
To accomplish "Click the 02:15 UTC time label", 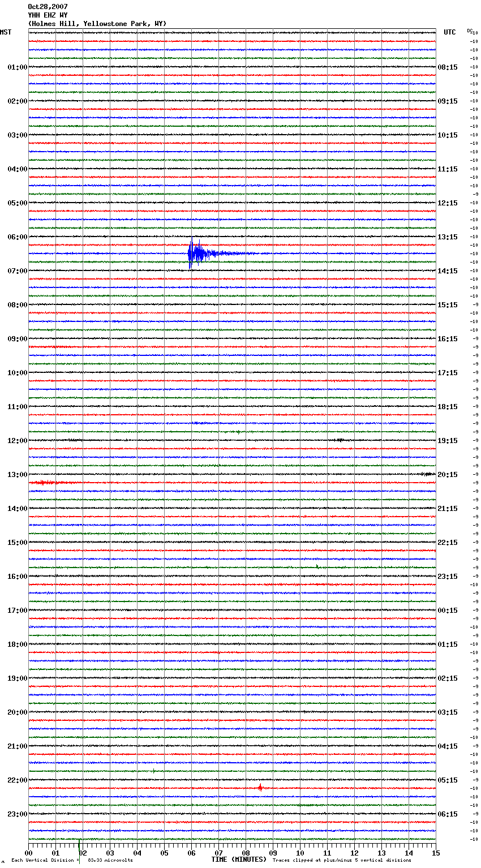I will pos(448,678).
